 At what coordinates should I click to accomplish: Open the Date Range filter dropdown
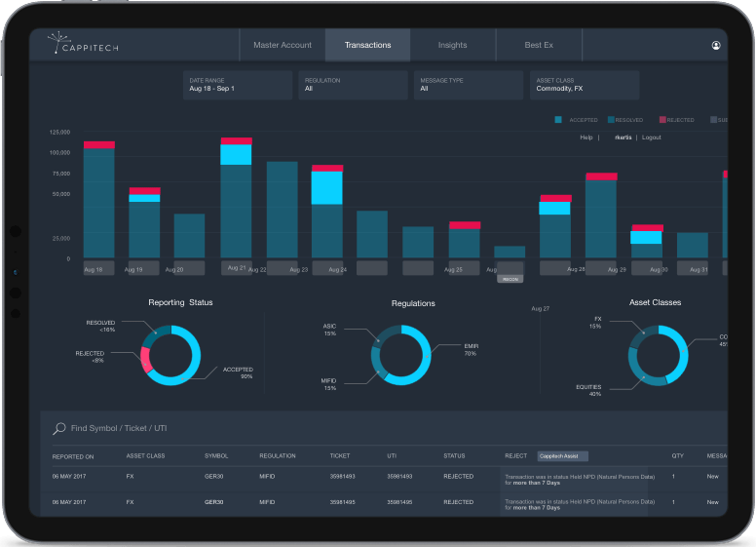[238, 85]
